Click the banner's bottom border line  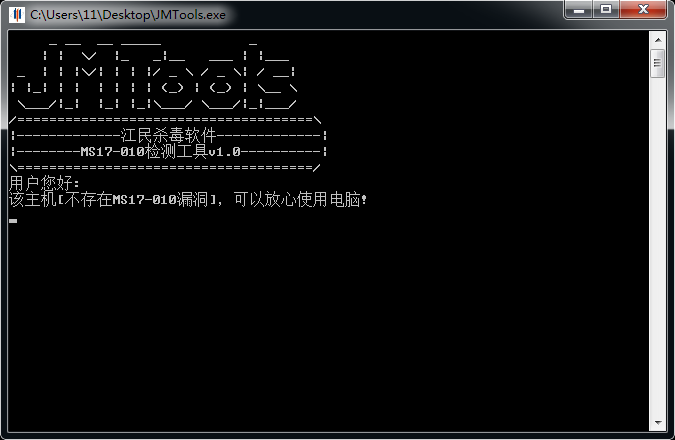point(165,167)
